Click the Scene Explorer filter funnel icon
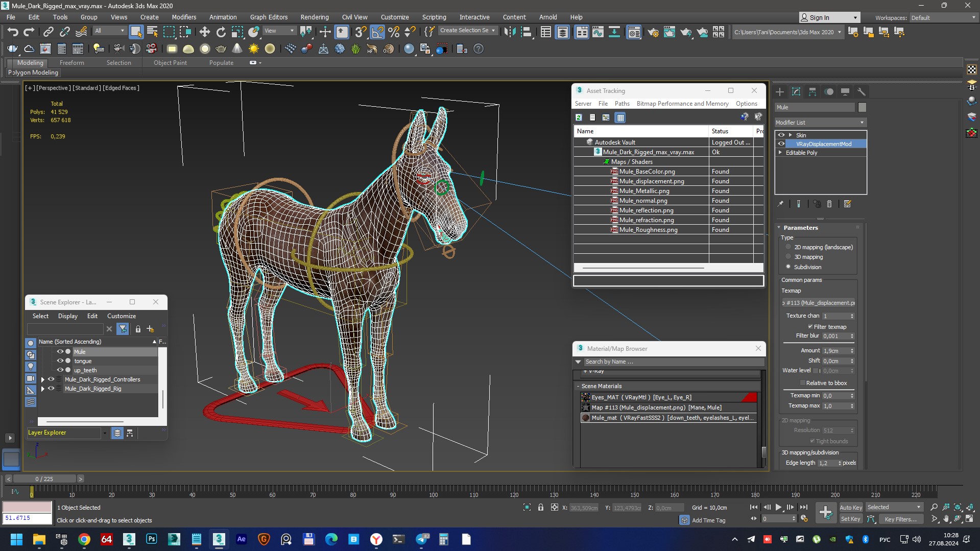Viewport: 980px width, 551px height. coord(123,329)
